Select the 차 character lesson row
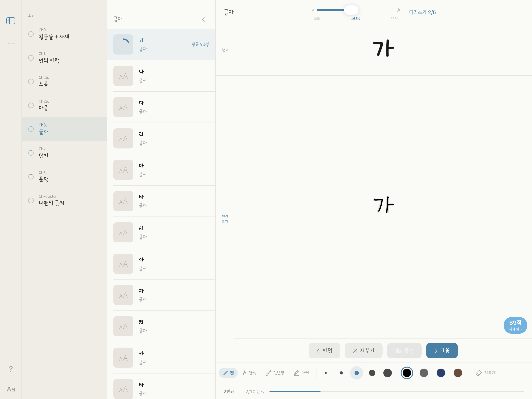Viewport: 532px width, 399px height. [161, 326]
